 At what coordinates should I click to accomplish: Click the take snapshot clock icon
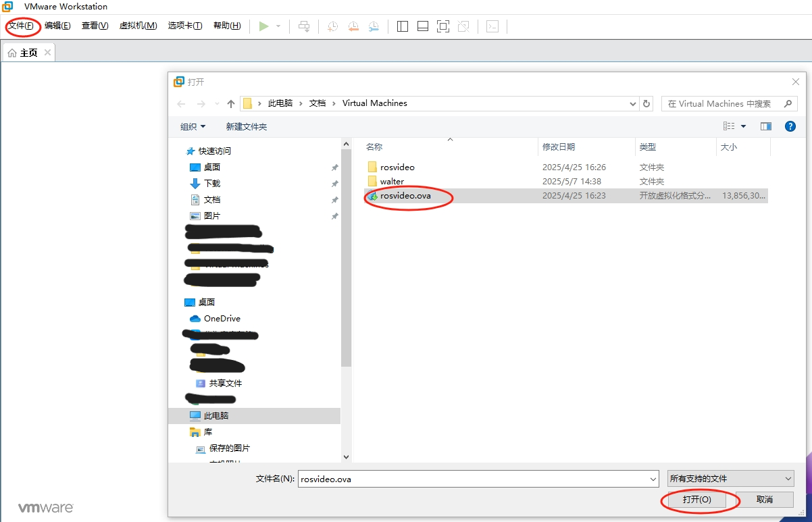pyautogui.click(x=332, y=26)
